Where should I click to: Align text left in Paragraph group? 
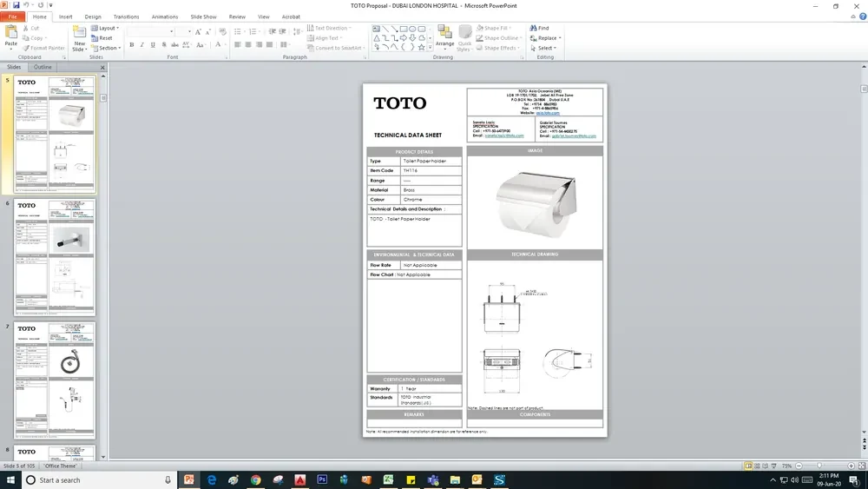[238, 45]
